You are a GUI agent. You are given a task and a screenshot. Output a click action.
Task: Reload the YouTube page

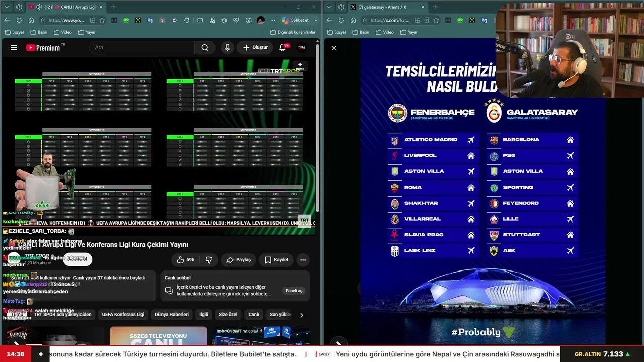point(19,20)
